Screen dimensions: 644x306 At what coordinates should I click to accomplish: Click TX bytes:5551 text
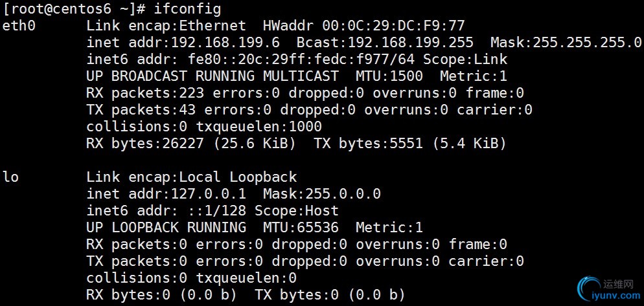tap(368, 143)
